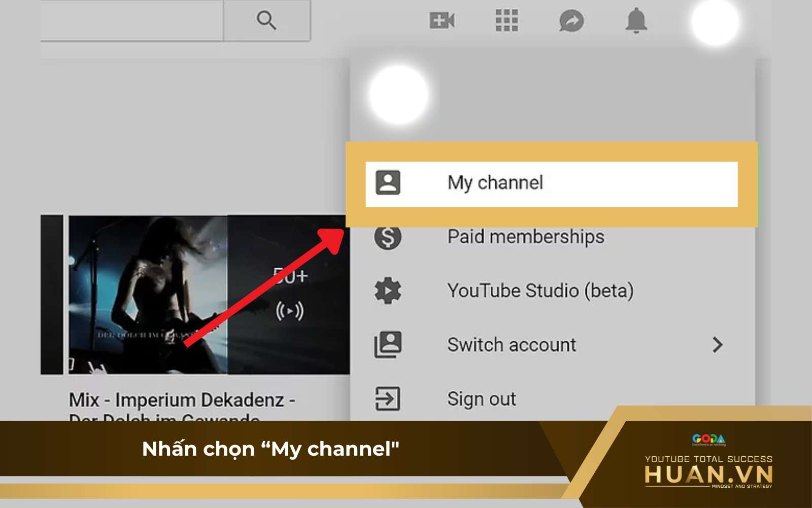812x508 pixels.
Task: Open the YouTube apps grid icon
Action: [506, 20]
